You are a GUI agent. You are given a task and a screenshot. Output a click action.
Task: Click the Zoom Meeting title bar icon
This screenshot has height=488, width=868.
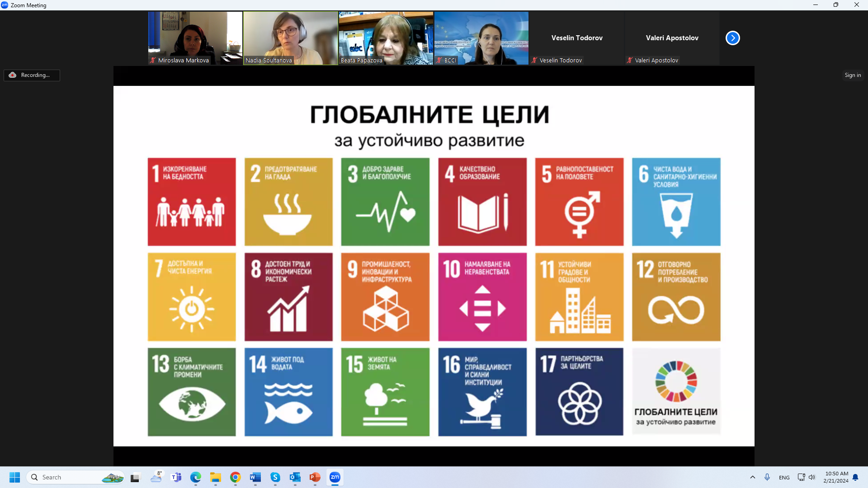[5, 5]
